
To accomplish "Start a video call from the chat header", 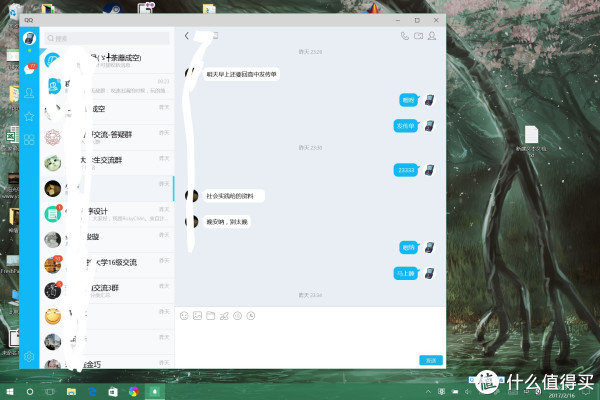I will (418, 36).
